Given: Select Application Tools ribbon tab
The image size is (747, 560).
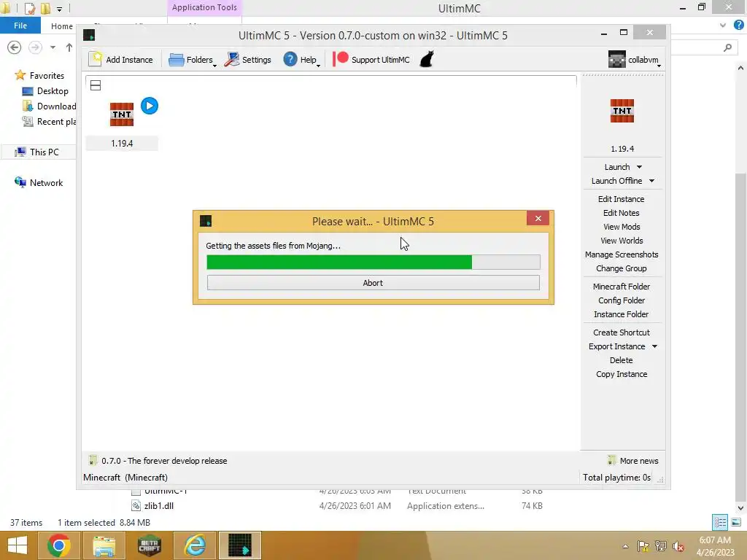Looking at the screenshot, I should 204,7.
